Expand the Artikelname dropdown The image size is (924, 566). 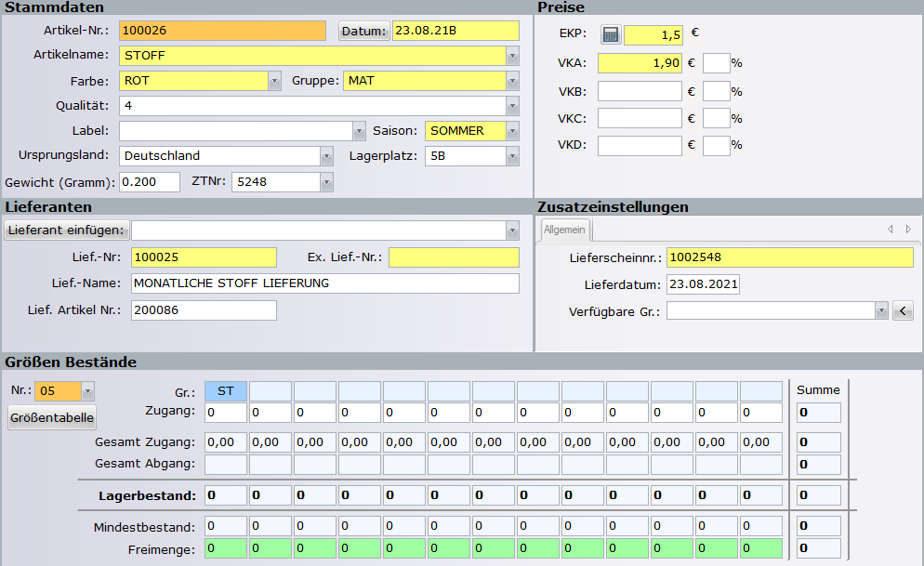512,56
